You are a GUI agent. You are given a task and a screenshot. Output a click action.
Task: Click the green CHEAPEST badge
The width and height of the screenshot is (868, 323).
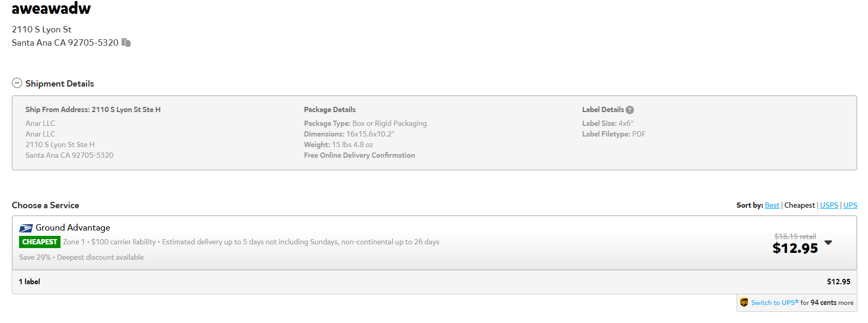tap(40, 242)
